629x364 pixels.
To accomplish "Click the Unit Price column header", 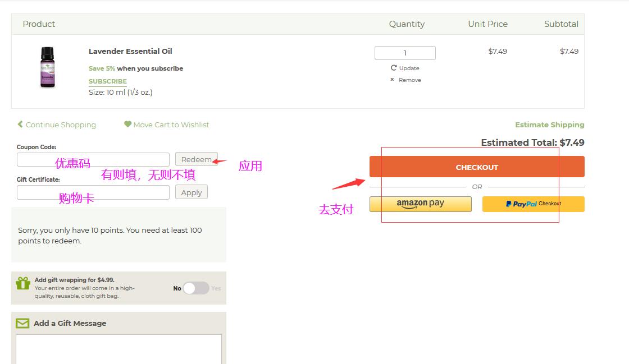I will (487, 24).
